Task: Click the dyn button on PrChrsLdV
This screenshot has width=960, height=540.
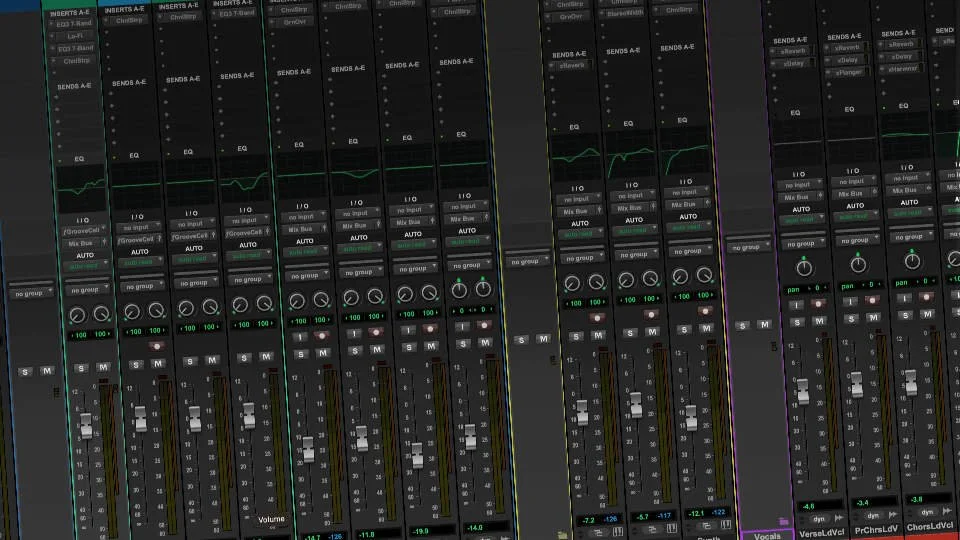Action: coord(872,516)
